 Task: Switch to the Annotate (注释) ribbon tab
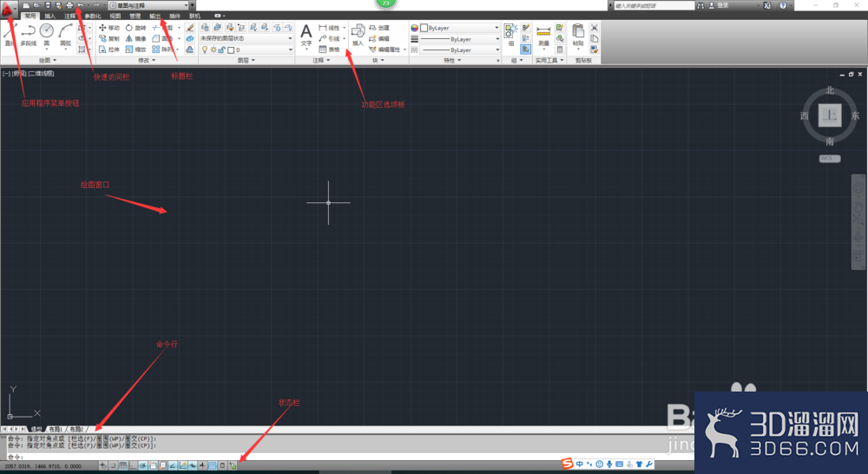(x=69, y=16)
